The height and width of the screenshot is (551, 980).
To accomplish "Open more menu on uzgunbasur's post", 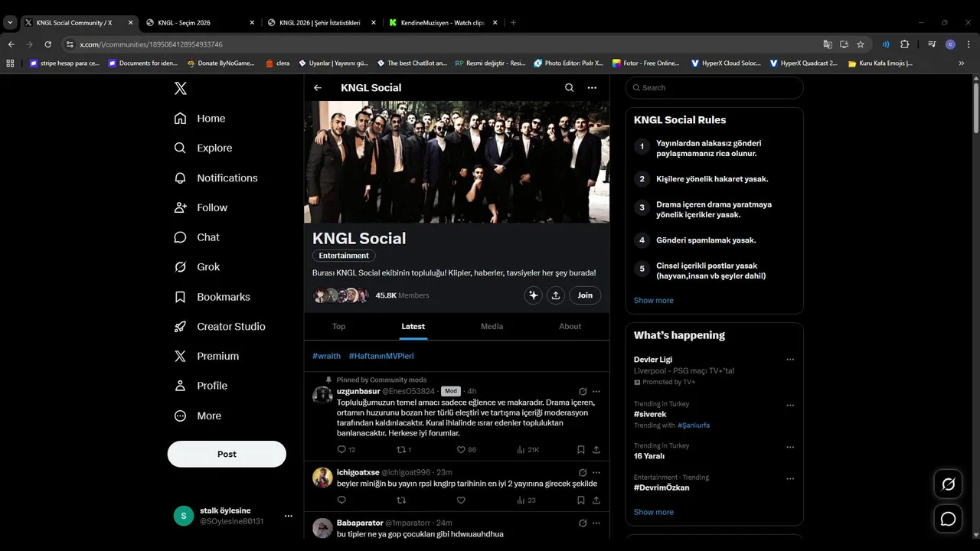I will 596,391.
